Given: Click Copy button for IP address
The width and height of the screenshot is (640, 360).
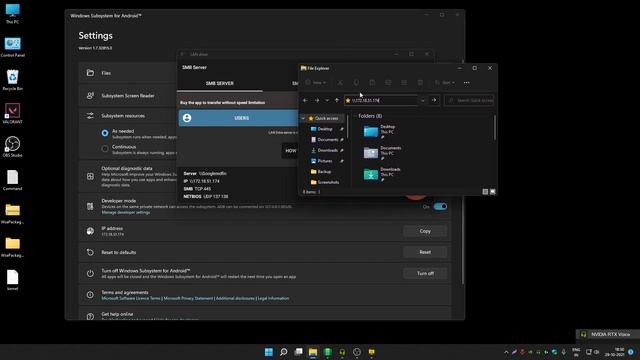Looking at the screenshot, I should pos(425,231).
